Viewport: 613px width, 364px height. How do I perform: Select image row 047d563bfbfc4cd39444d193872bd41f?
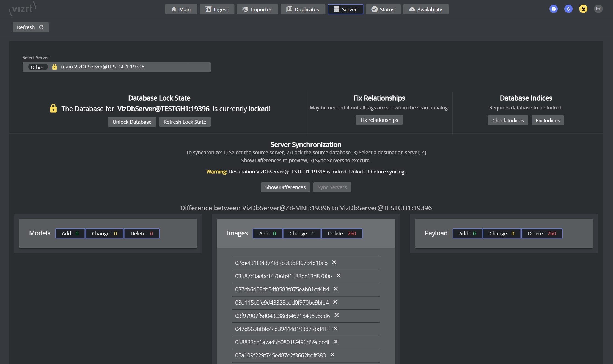[306, 329]
